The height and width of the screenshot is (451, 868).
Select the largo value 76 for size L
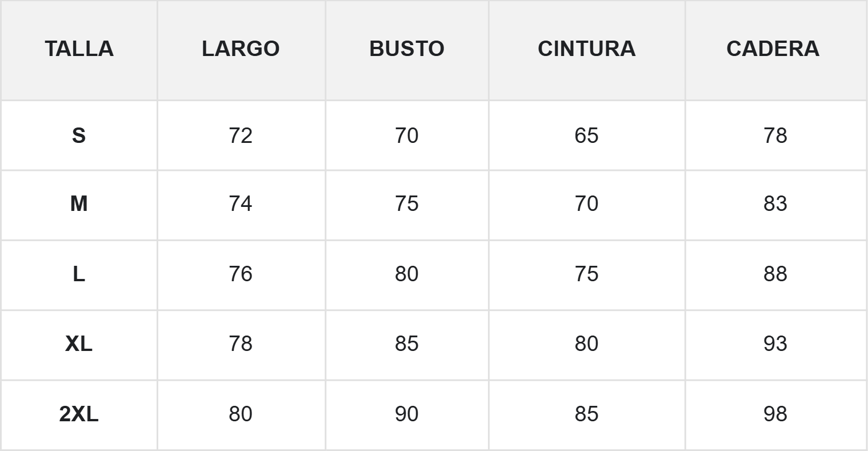point(241,274)
